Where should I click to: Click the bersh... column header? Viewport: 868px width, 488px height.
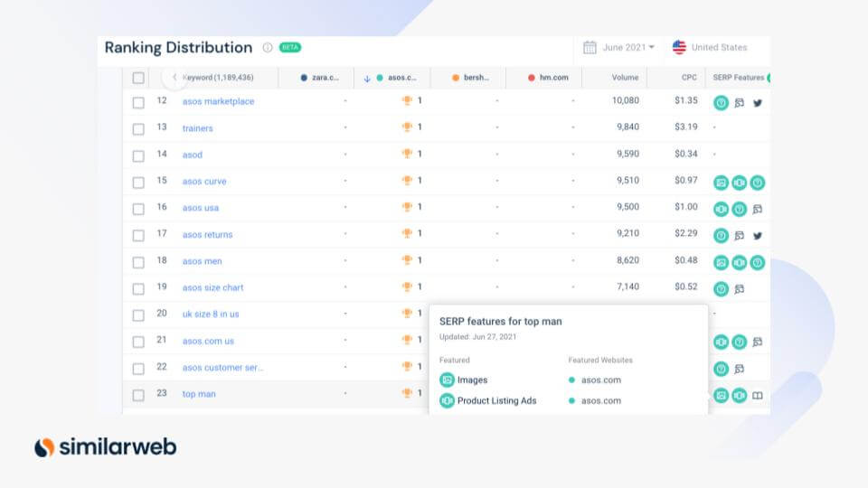tap(471, 78)
